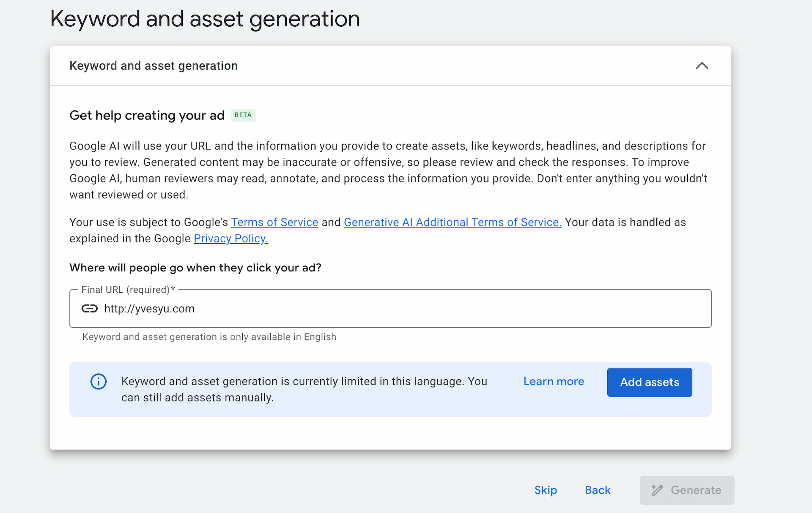Click the Skip button
Image resolution: width=812 pixels, height=513 pixels.
[x=546, y=490]
